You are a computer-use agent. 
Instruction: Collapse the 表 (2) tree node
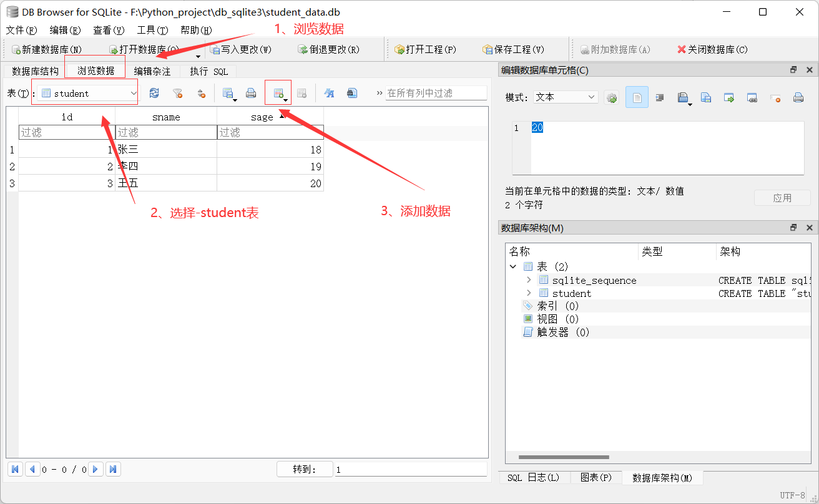513,266
